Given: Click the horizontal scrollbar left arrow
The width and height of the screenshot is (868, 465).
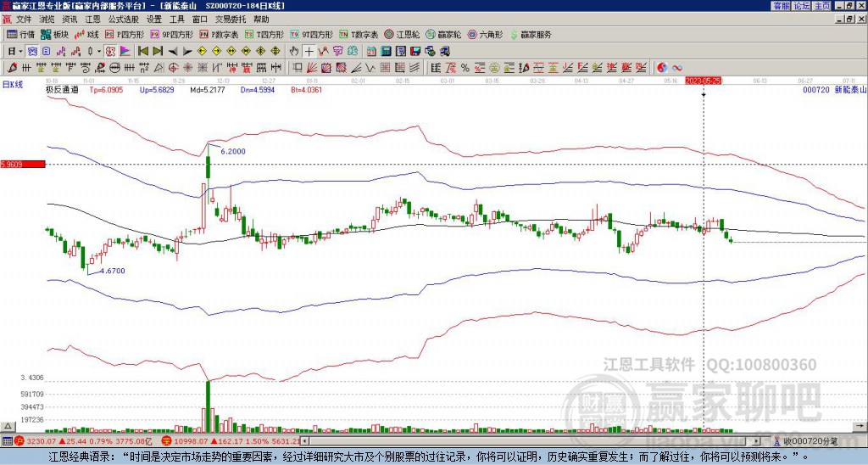Looking at the screenshot, I should (x=304, y=441).
